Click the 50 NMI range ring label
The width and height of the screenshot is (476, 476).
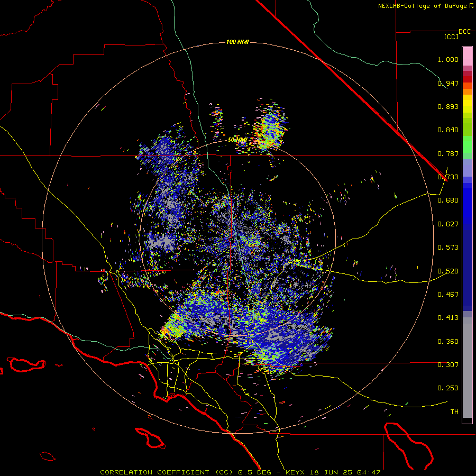[237, 140]
